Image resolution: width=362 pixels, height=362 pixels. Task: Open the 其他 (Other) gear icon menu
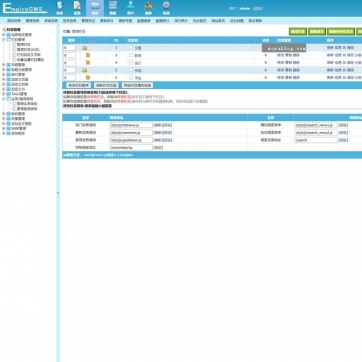pos(166,8)
